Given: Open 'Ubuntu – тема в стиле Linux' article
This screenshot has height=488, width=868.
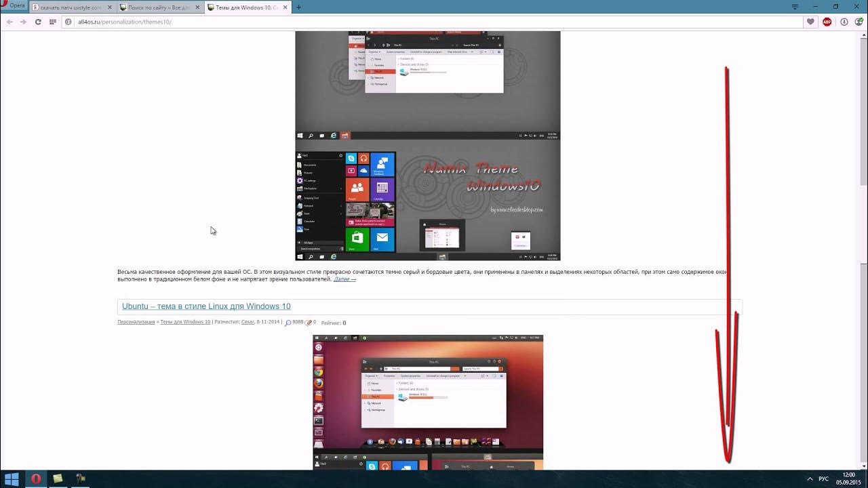Looking at the screenshot, I should tap(206, 306).
